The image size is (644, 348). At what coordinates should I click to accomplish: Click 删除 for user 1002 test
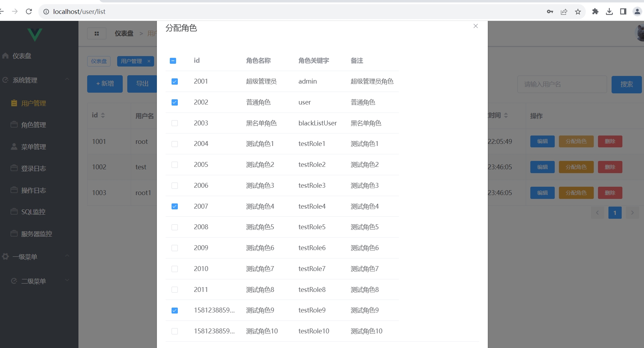click(x=610, y=167)
